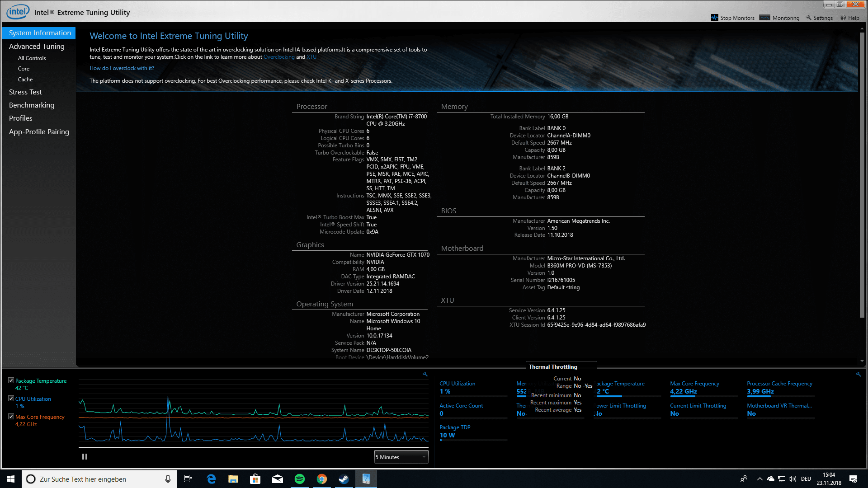Open Microsoft Store from the taskbar
The width and height of the screenshot is (868, 488).
(x=255, y=479)
